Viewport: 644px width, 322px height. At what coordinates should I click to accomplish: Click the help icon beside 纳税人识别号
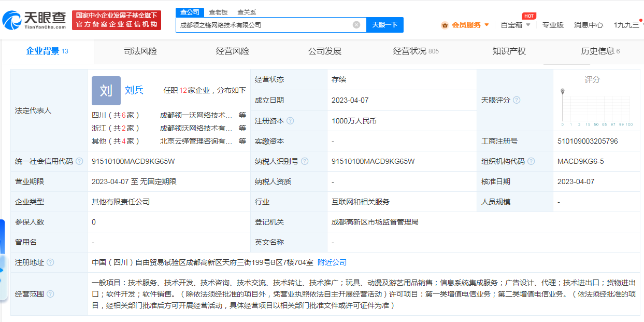tap(305, 161)
